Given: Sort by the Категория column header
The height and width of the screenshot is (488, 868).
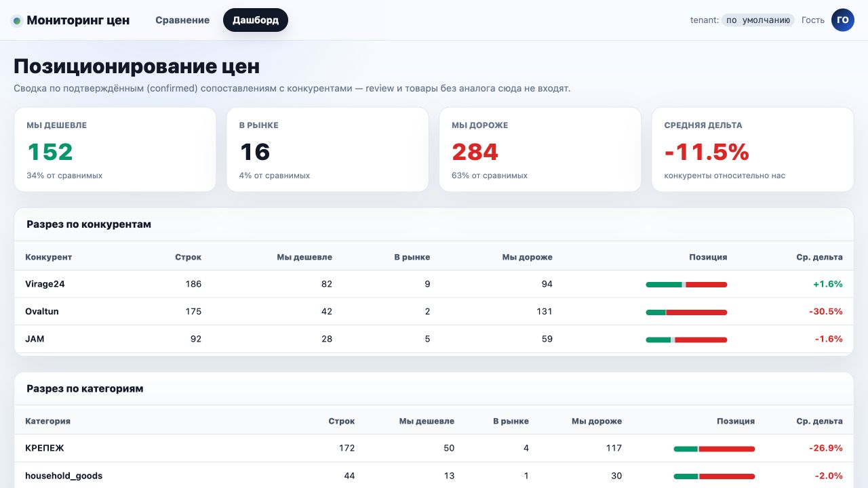Looking at the screenshot, I should coord(47,421).
